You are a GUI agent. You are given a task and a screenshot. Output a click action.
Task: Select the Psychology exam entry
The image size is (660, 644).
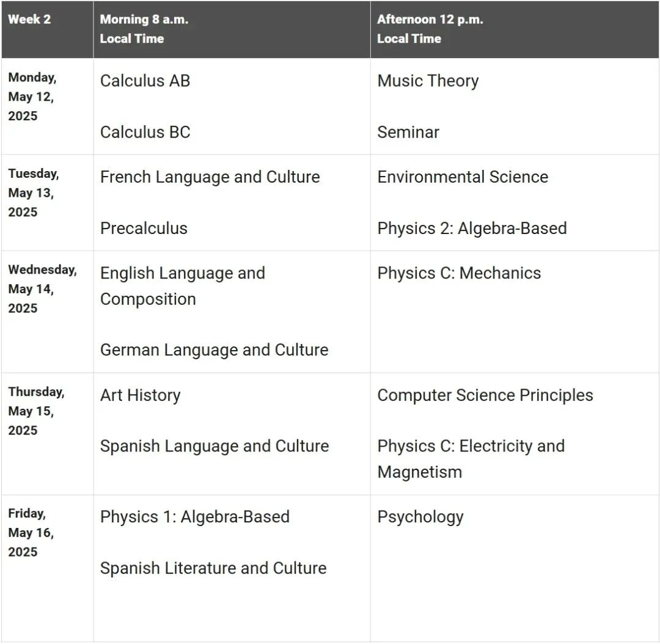pyautogui.click(x=420, y=517)
